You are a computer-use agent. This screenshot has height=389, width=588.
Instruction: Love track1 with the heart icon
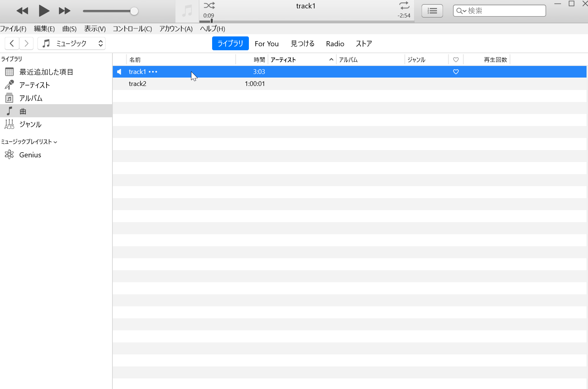(456, 72)
